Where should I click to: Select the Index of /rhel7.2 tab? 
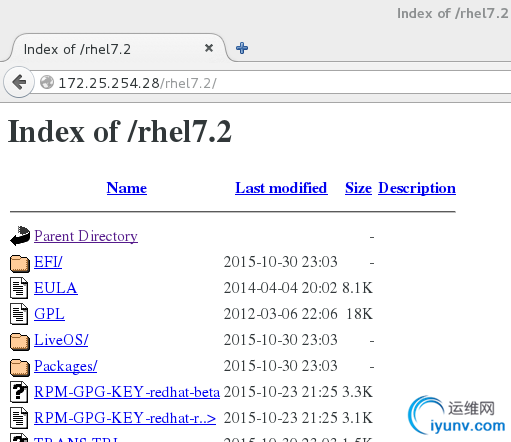pyautogui.click(x=119, y=48)
